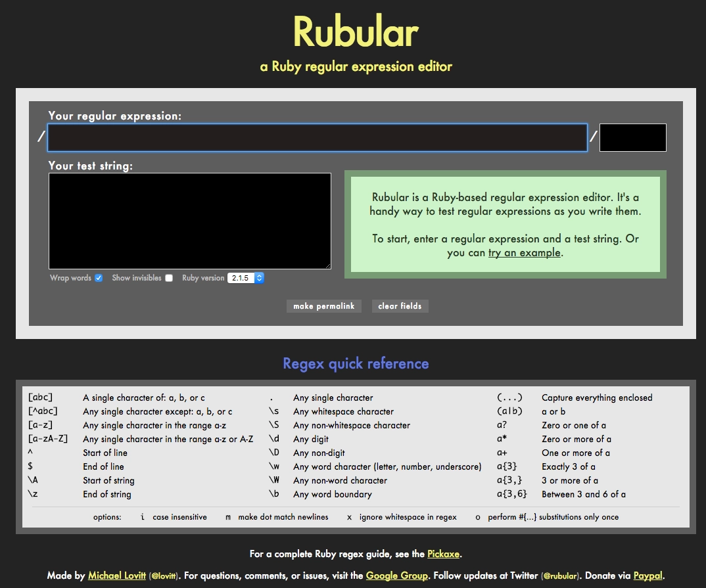
Task: Click the @lovitt handle text
Action: tap(164, 576)
